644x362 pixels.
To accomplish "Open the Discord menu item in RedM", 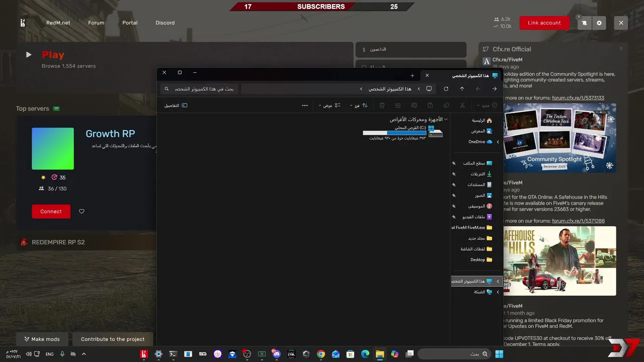I will coord(165,23).
